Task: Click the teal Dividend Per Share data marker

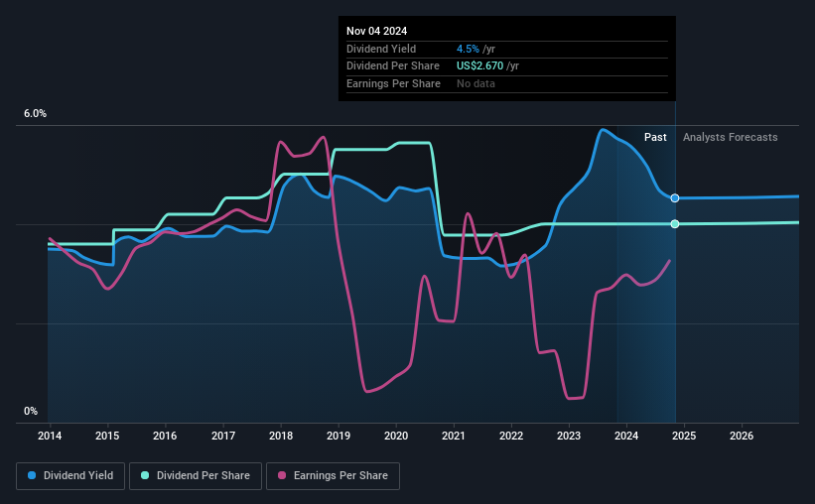Action: (x=675, y=224)
